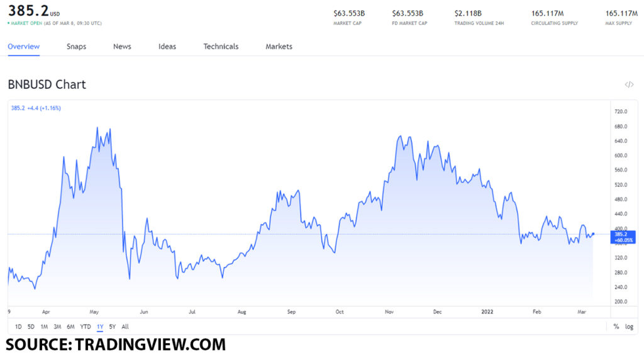
Task: Click the embed code icon beside BNBUSD Chart
Action: [x=629, y=84]
